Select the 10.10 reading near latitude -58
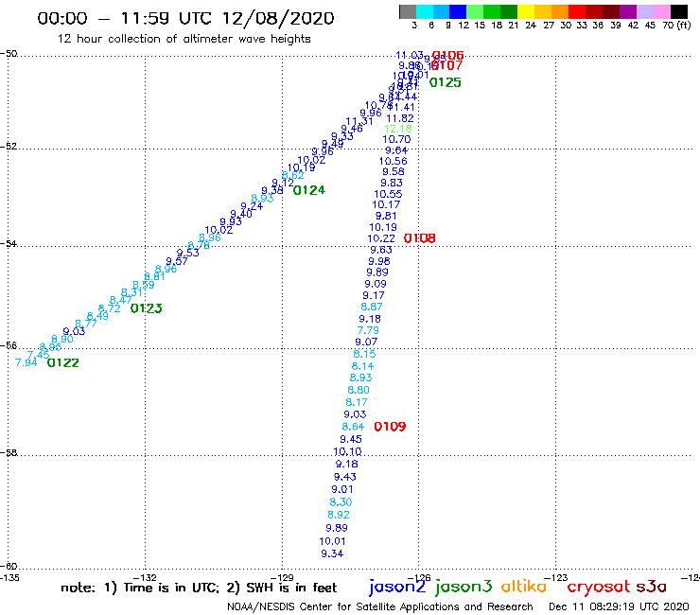Image resolution: width=700 pixels, height=615 pixels. pos(347,451)
